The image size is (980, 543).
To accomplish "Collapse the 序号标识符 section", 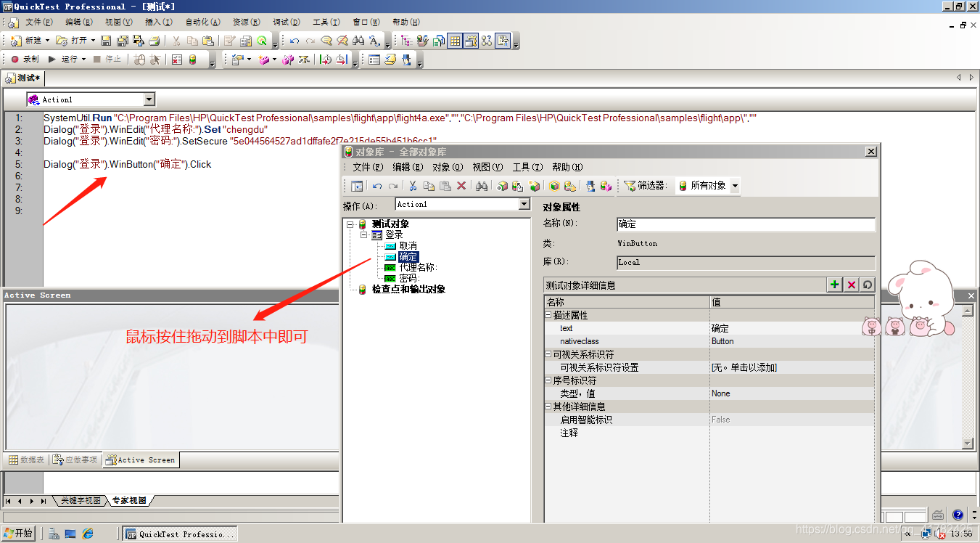I will [548, 380].
